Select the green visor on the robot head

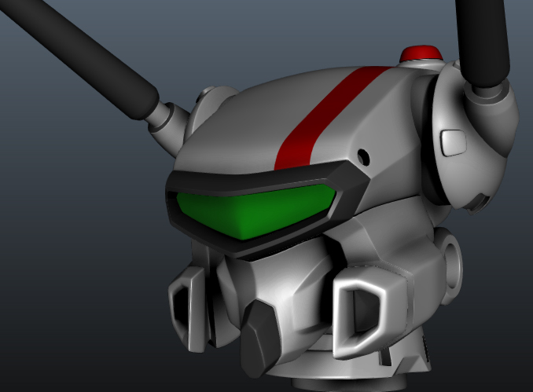coord(255,211)
